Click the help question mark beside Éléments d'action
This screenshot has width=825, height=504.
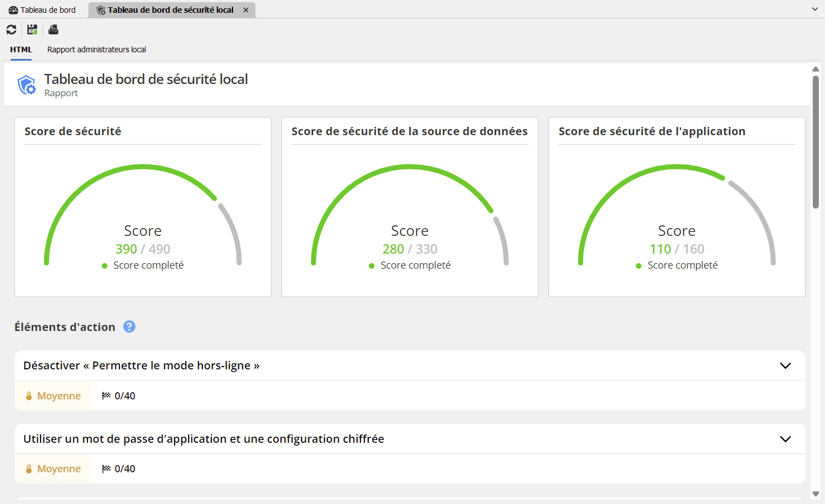(129, 327)
